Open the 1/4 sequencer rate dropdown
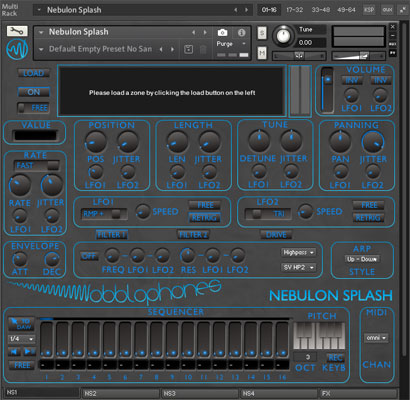410x400 pixels. (22, 339)
